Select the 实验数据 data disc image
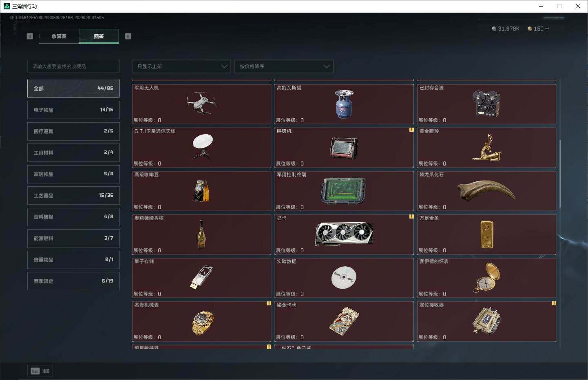Image resolution: width=588 pixels, height=380 pixels. click(x=344, y=277)
